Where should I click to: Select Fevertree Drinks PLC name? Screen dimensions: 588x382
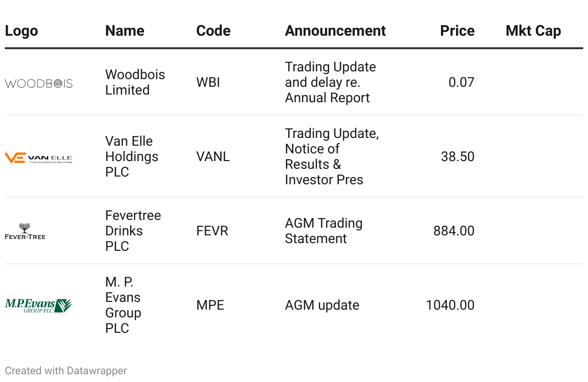point(133,231)
